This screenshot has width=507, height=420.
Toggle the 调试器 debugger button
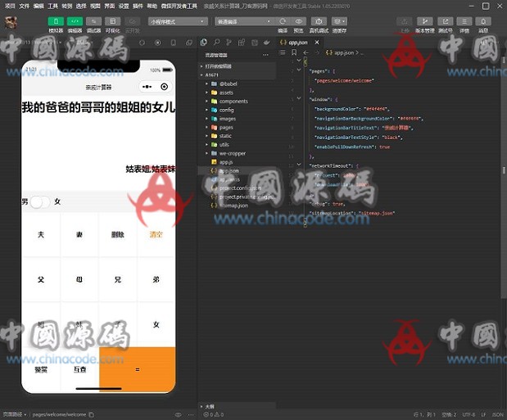pos(93,21)
